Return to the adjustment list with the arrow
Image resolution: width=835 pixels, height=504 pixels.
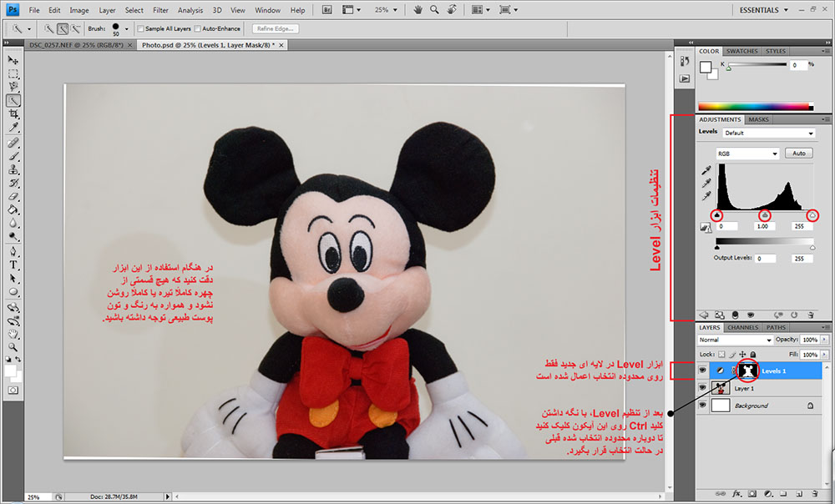[x=704, y=315]
